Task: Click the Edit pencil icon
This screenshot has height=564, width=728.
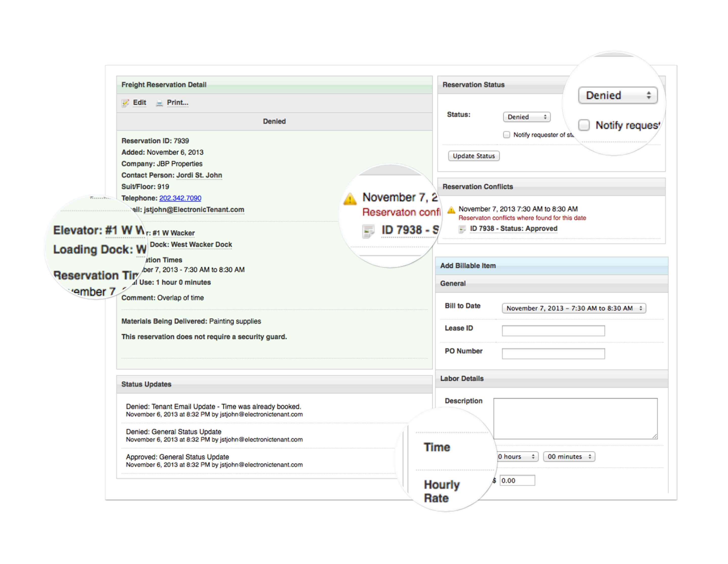Action: click(x=125, y=103)
